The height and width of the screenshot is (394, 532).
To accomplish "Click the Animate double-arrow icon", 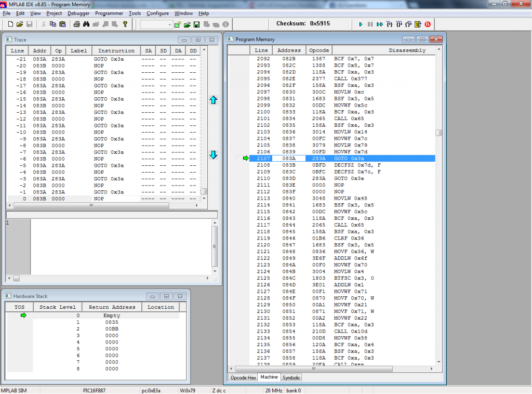I will [x=380, y=24].
